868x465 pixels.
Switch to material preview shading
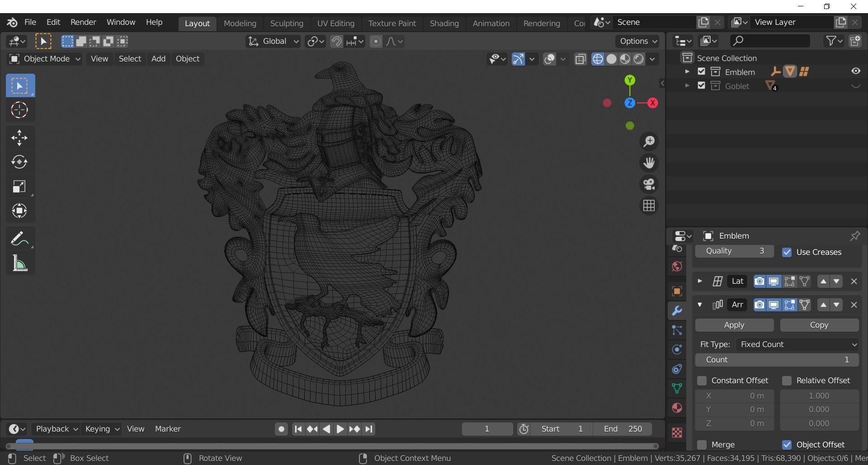625,59
